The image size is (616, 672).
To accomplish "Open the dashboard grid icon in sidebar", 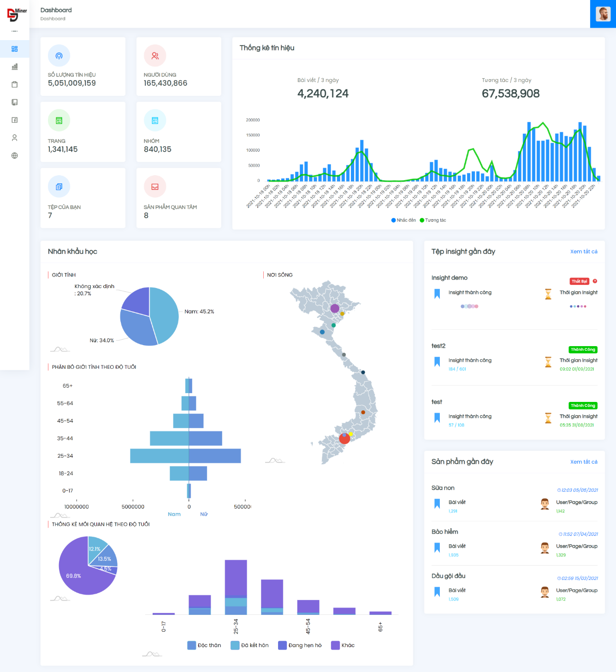I will [15, 49].
